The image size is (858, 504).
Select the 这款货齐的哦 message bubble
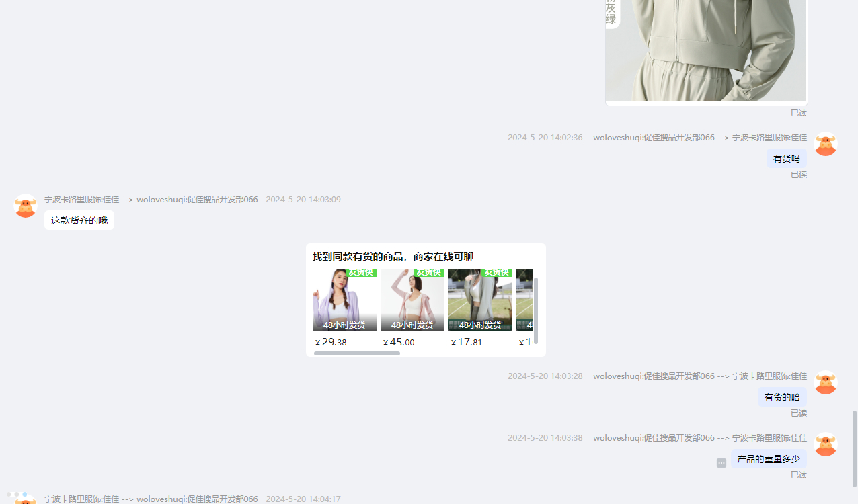(x=79, y=220)
